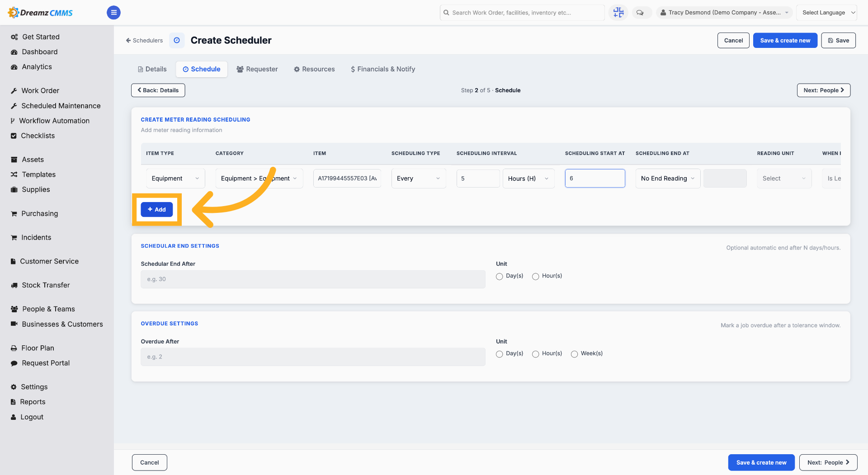Click the Workflow Automation branch icon
Screen dimensions: 868x475
[13, 121]
